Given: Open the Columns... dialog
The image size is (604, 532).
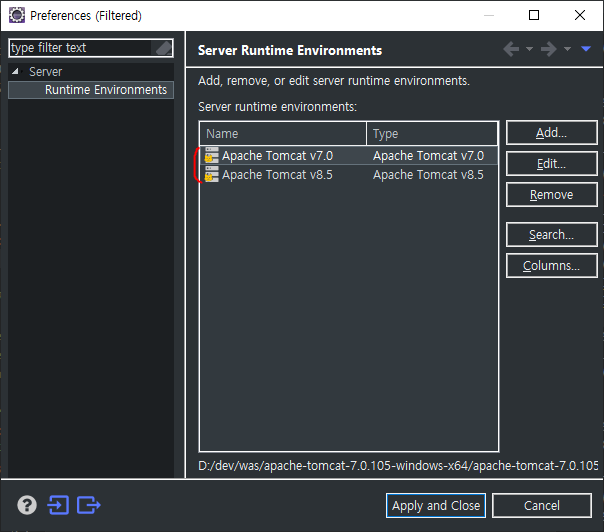Looking at the screenshot, I should coord(552,266).
